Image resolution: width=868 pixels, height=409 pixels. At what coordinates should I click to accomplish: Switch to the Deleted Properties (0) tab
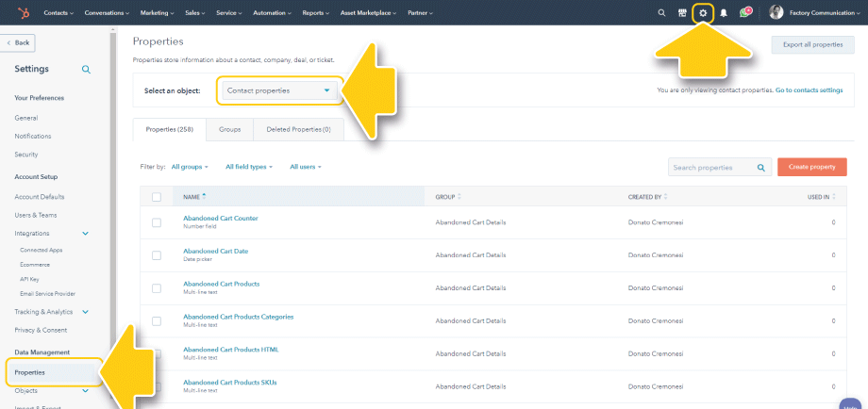[298, 129]
